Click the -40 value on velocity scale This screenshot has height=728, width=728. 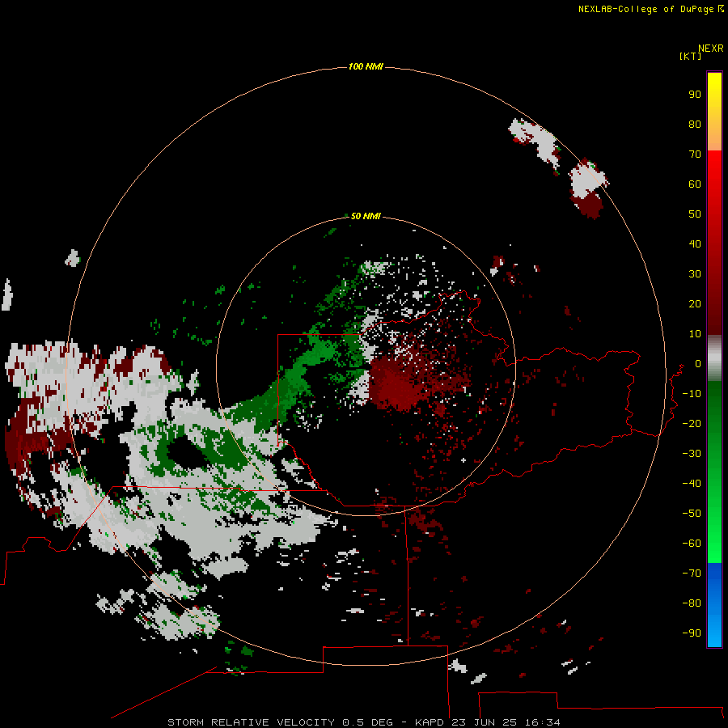coord(692,484)
